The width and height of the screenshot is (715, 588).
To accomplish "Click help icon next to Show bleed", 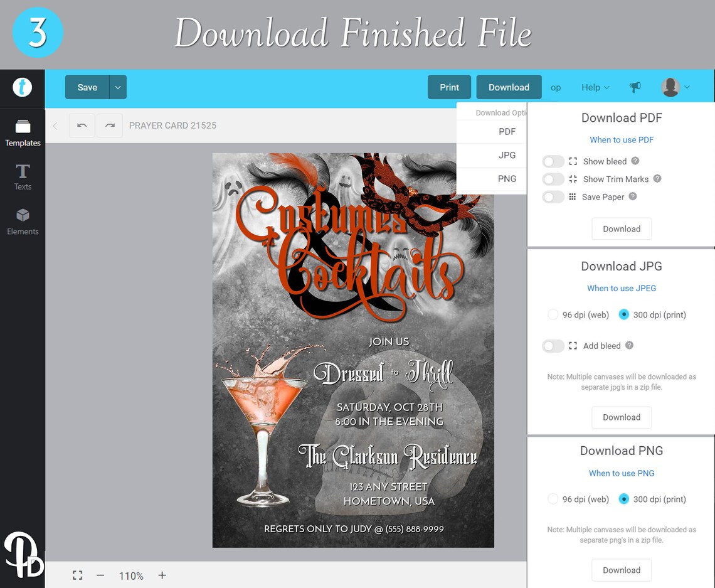I will 635,161.
